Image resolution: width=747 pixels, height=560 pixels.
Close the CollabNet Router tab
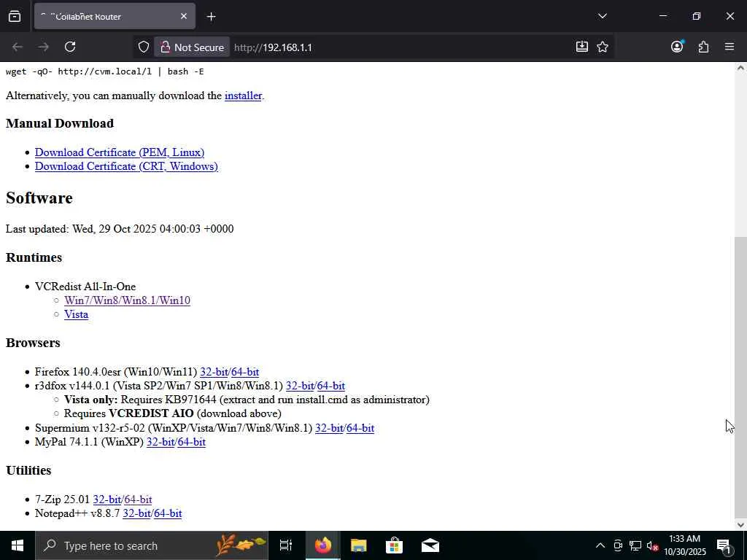[184, 16]
